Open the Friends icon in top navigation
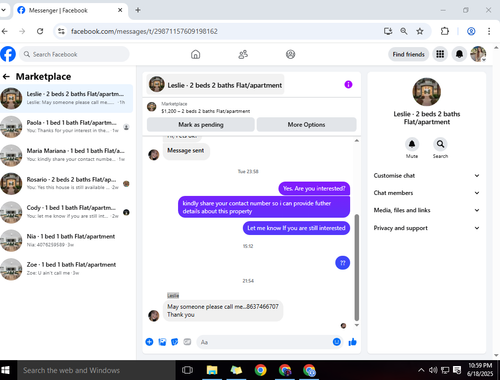500x380 pixels. [243, 54]
